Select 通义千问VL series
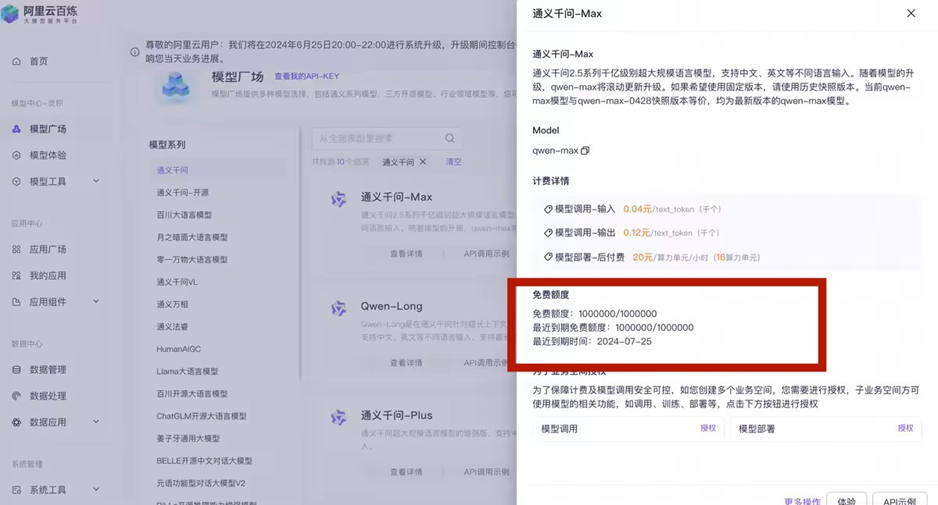 tap(177, 282)
